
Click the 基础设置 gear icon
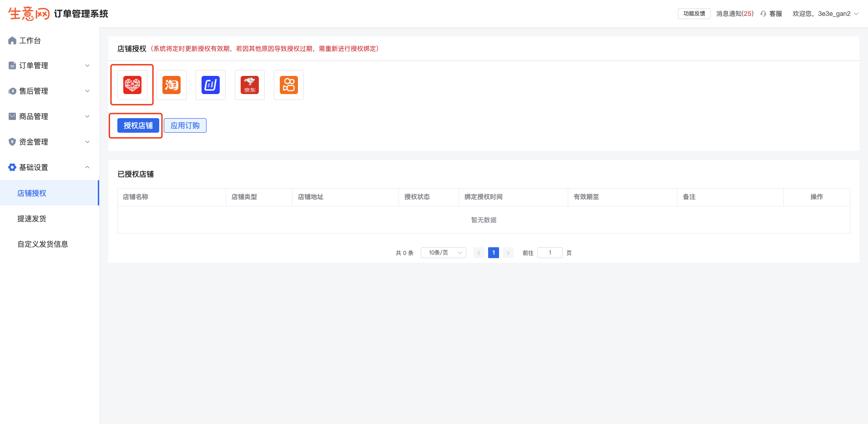click(x=12, y=167)
